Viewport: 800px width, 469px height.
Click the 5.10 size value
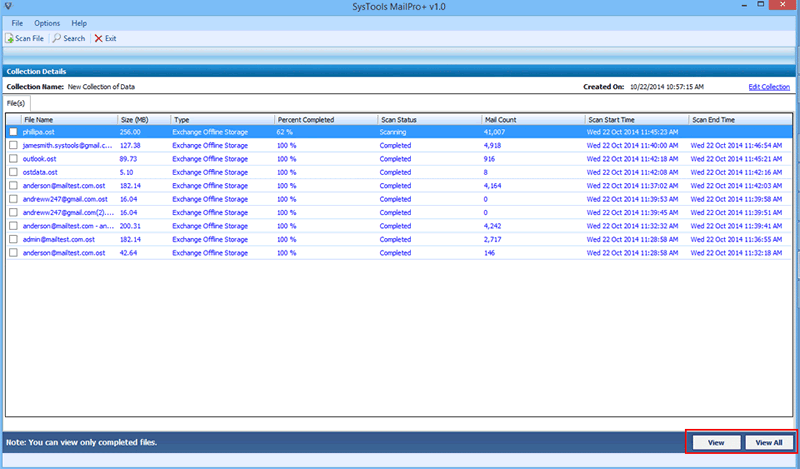[126, 172]
